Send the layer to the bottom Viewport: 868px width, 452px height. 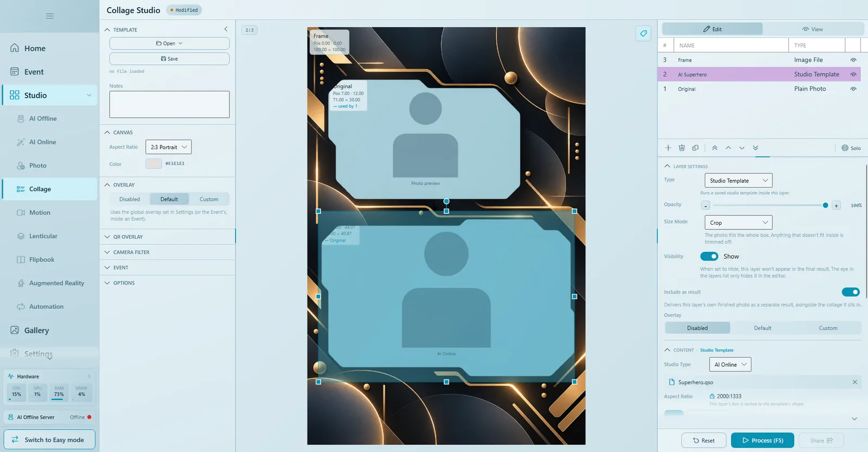point(756,148)
